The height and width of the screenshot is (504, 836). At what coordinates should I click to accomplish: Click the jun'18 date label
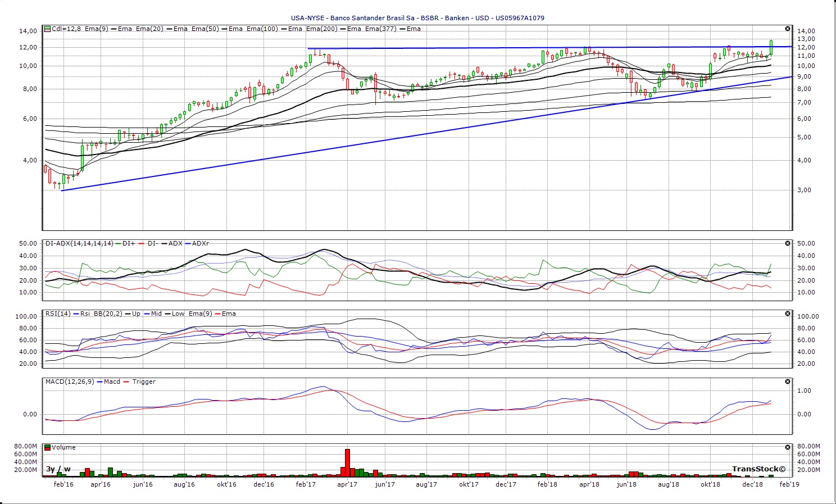(626, 484)
